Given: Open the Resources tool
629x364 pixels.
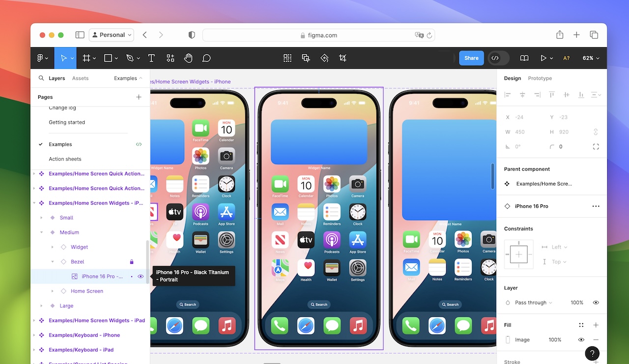Looking at the screenshot, I should coord(170,58).
